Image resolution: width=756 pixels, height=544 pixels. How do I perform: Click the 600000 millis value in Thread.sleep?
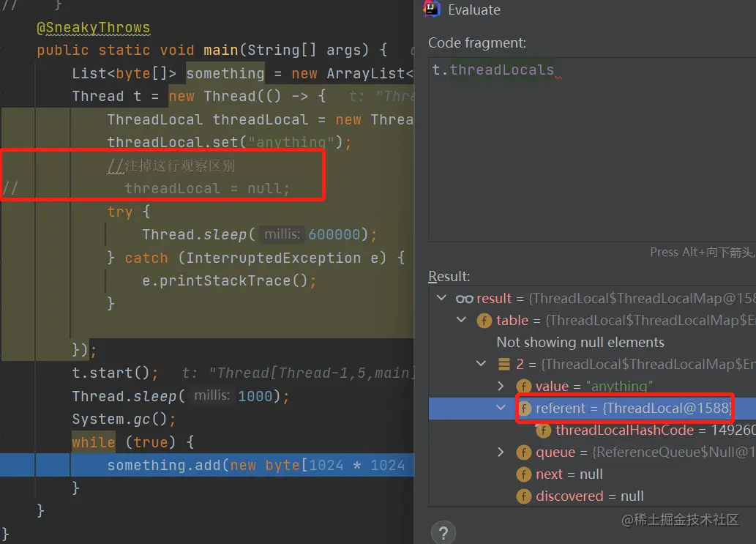click(x=334, y=234)
